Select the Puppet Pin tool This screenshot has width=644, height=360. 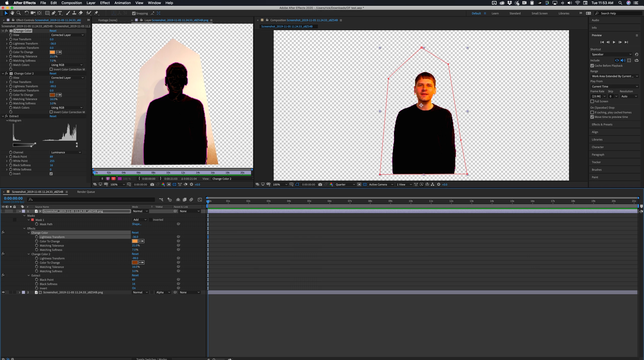[96, 13]
